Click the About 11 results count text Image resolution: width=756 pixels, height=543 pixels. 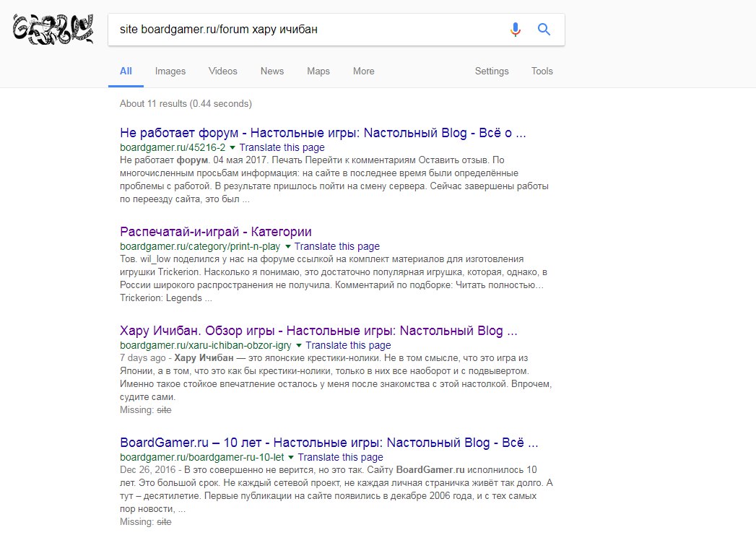tap(186, 104)
